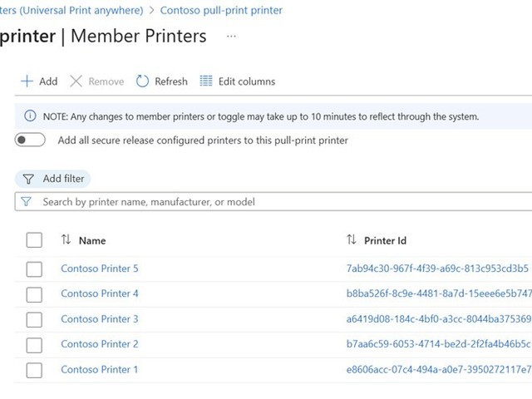Toggle add all secure release printers switch
This screenshot has width=532, height=399.
(30, 140)
